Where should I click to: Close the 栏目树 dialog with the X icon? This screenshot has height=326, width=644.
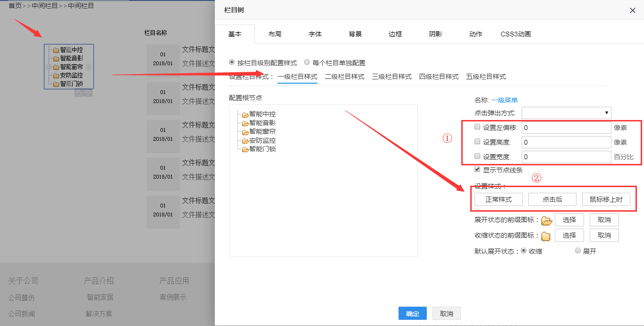click(633, 10)
